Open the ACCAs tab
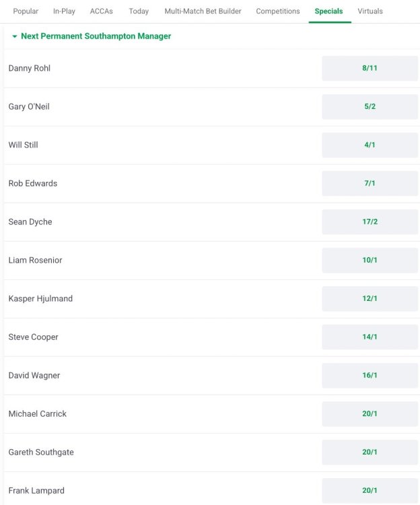The height and width of the screenshot is (505, 420). pos(102,11)
